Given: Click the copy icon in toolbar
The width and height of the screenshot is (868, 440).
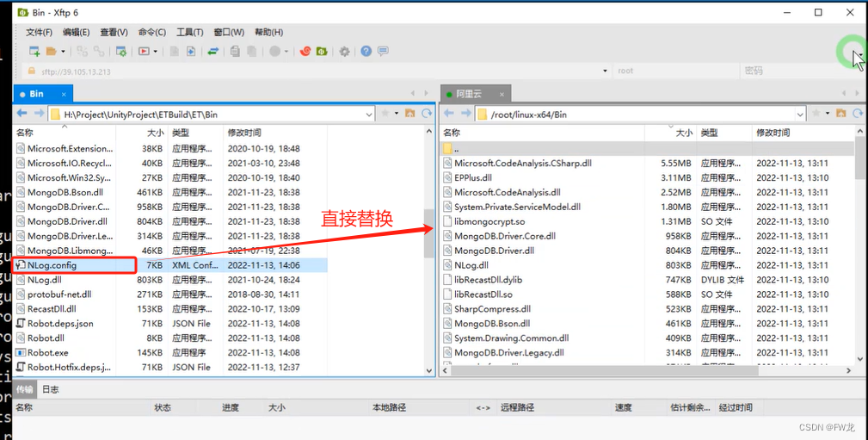Looking at the screenshot, I should point(235,52).
